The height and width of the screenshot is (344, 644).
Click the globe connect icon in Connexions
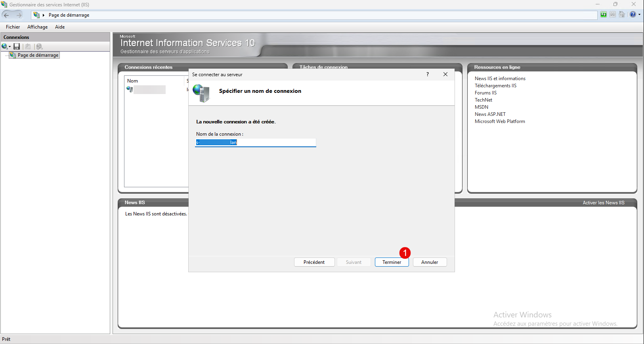pos(4,46)
